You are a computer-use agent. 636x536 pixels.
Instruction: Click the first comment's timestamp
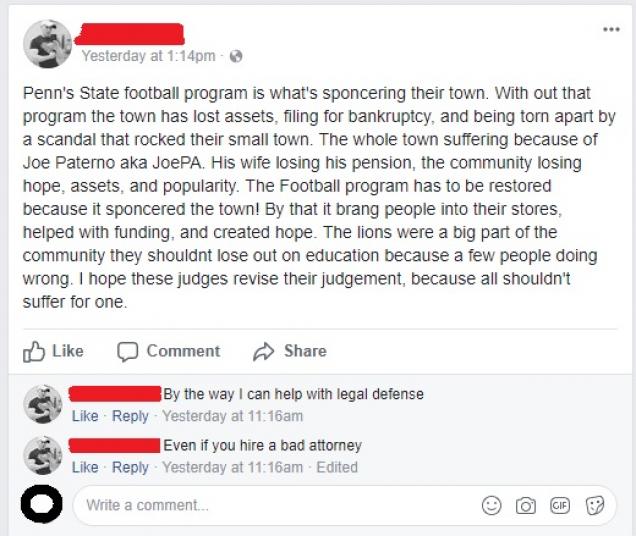(x=232, y=416)
